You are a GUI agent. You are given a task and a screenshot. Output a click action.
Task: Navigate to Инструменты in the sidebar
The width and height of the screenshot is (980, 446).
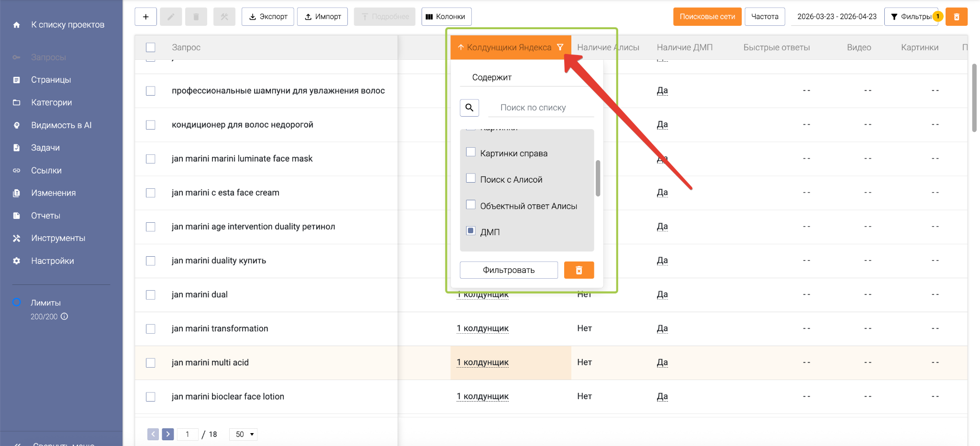pos(58,238)
